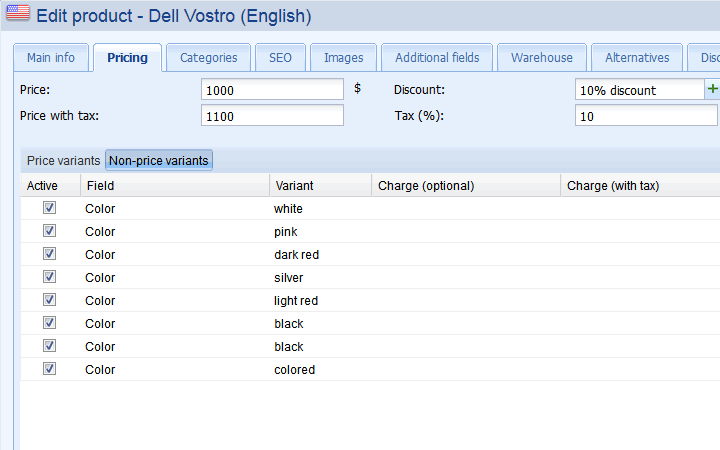Click the Color field of the white row
This screenshot has height=450, width=720.
click(175, 208)
